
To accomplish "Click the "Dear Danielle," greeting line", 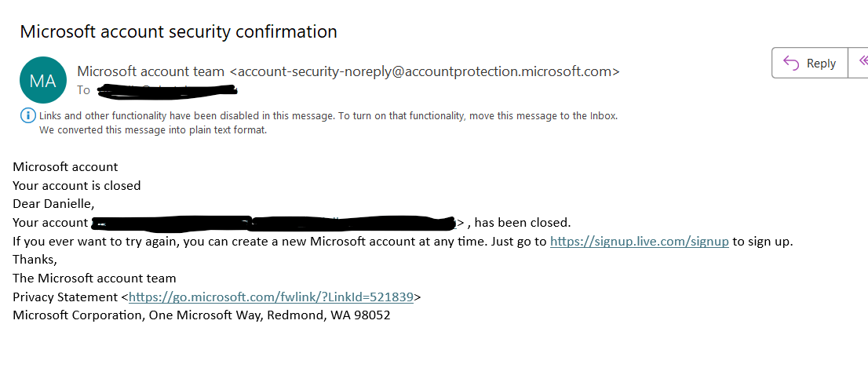I will coord(53,204).
